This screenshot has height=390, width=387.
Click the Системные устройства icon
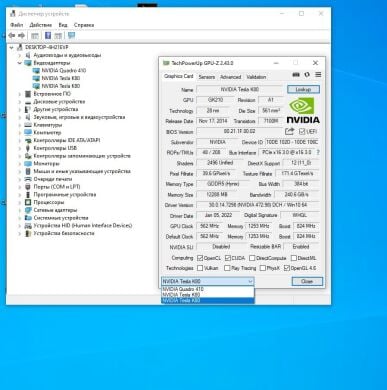(28, 218)
